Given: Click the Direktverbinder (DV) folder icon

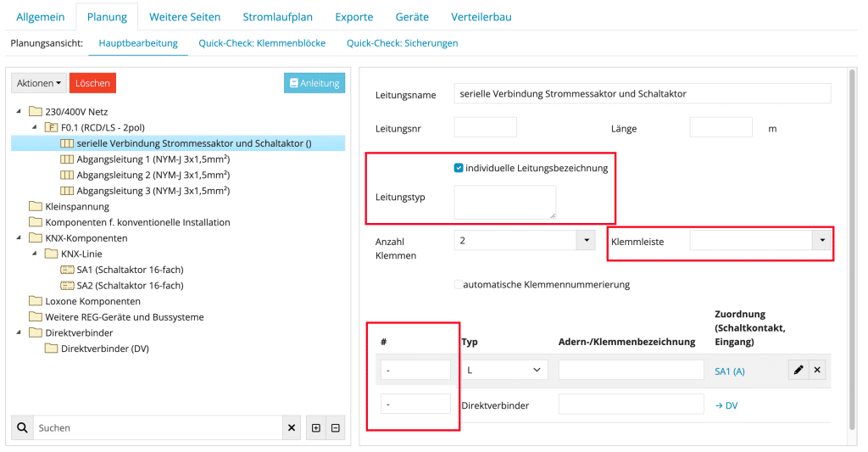Looking at the screenshot, I should pyautogui.click(x=51, y=349).
